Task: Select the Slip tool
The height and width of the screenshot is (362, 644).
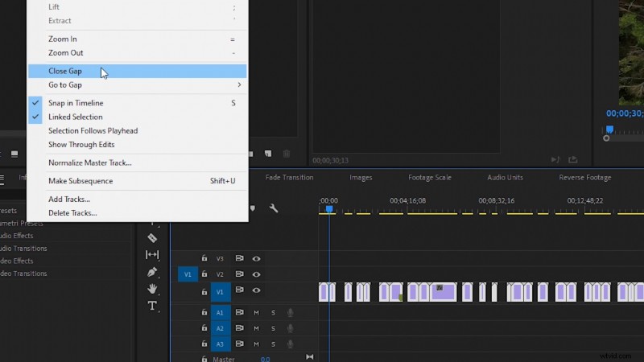Action: (152, 255)
